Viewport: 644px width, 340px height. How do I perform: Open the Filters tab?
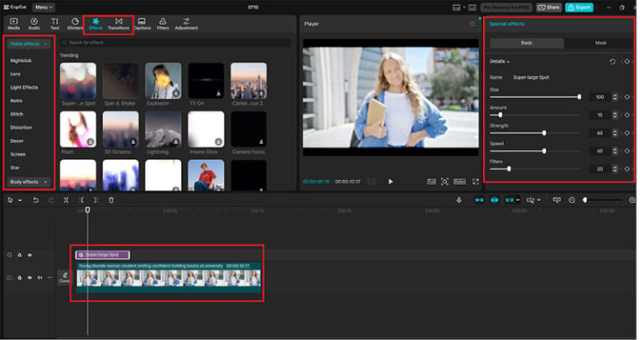click(x=163, y=23)
